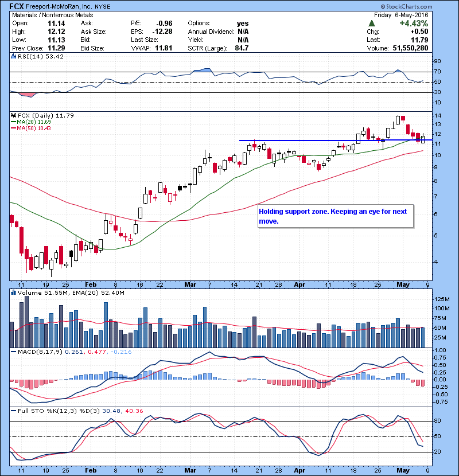This screenshot has height=476, width=459.
Task: Select the P/E value -0.96
Action: [164, 24]
